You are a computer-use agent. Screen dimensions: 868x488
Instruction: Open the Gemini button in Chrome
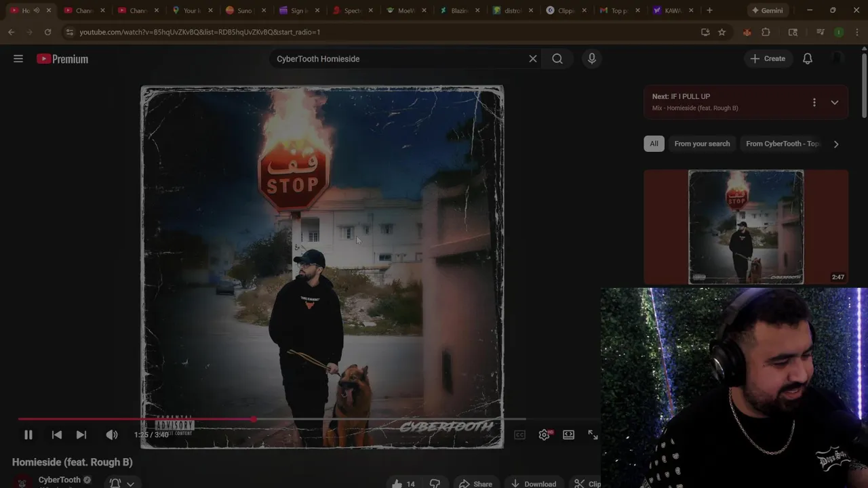click(x=768, y=10)
